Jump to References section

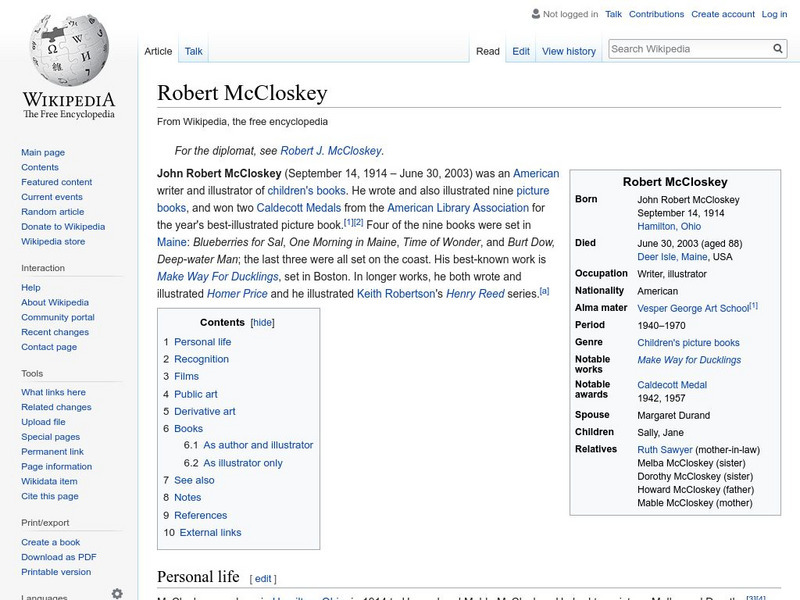click(201, 515)
